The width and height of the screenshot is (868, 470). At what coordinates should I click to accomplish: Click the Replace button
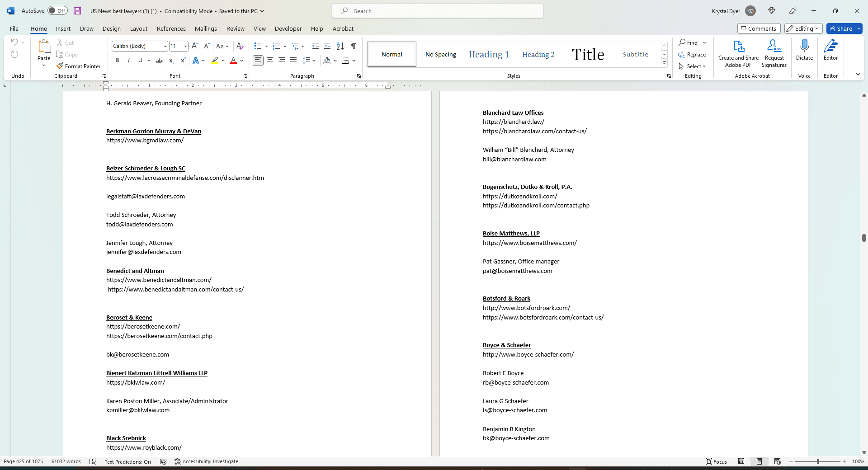[x=692, y=54]
